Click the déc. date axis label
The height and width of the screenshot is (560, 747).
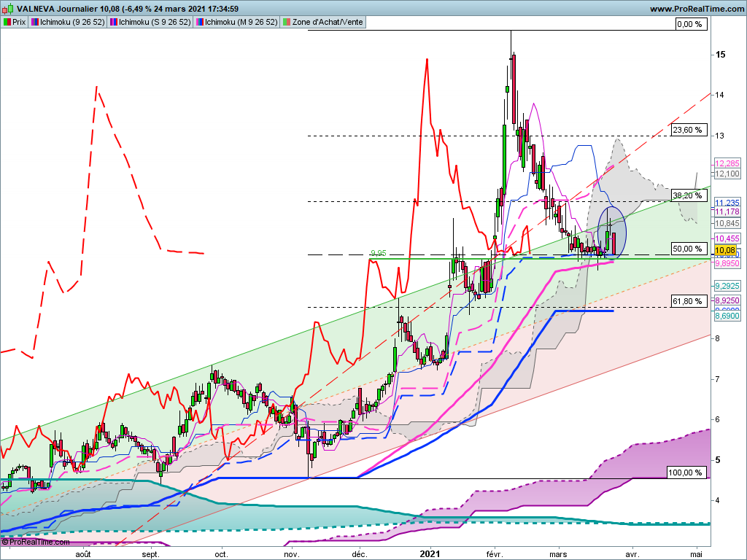360,554
